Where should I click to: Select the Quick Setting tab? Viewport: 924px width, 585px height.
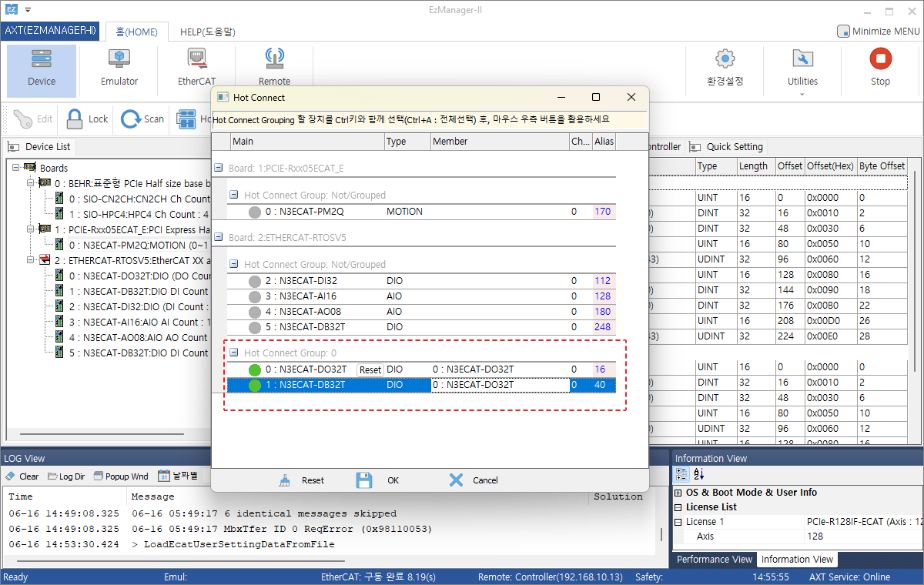(726, 146)
